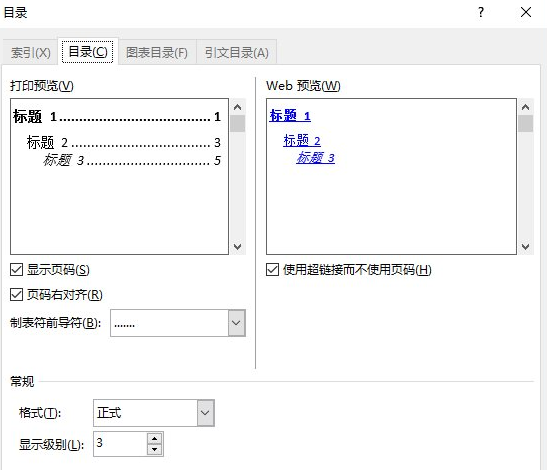The width and height of the screenshot is (547, 470).
Task: Click print preview scroll up arrow
Action: click(238, 107)
